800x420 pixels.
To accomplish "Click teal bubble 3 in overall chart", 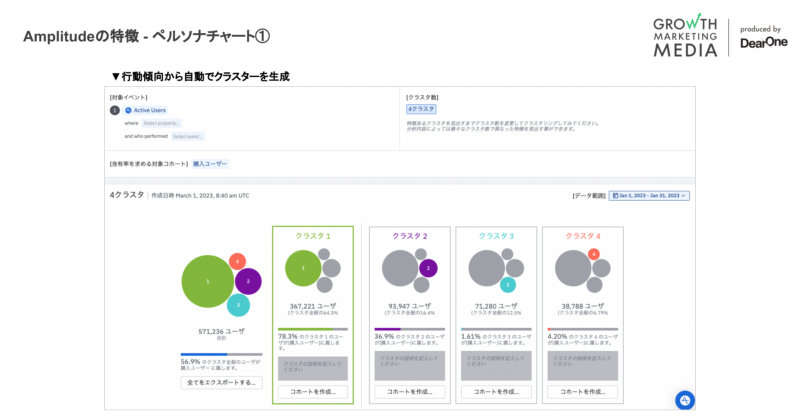I will [x=238, y=305].
